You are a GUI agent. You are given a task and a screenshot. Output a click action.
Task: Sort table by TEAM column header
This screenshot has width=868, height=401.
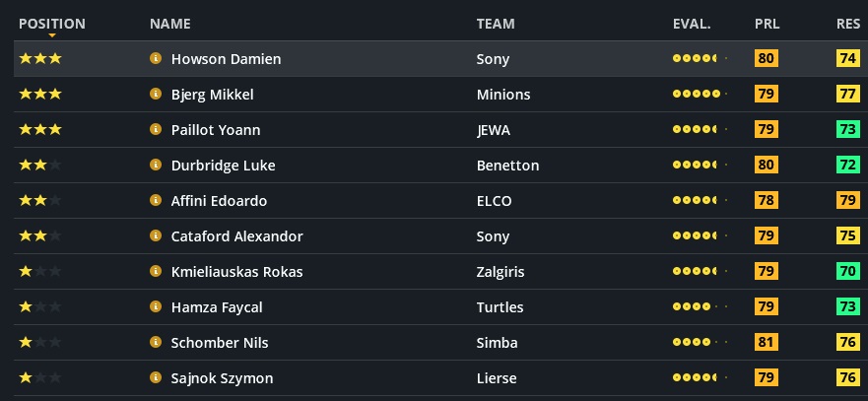(495, 24)
